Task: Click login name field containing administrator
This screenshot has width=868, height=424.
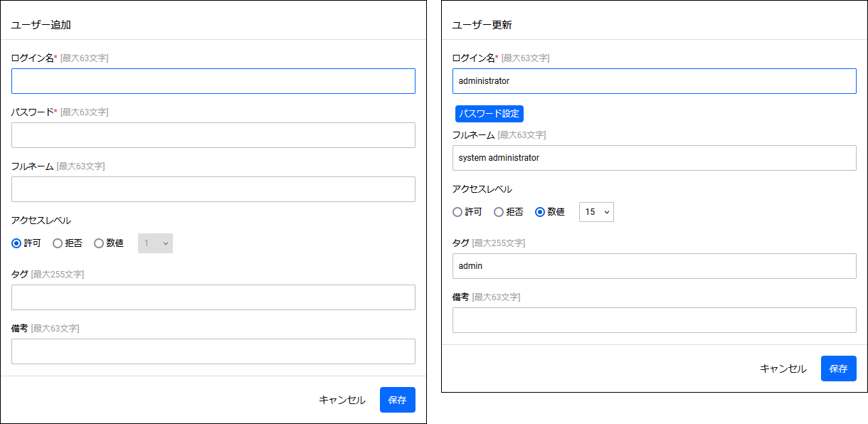Action: coord(655,81)
